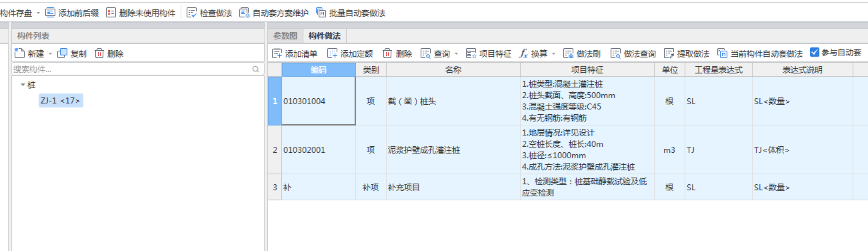This screenshot has width=868, height=251.
Task: Click the 单位 column header
Action: 669,69
